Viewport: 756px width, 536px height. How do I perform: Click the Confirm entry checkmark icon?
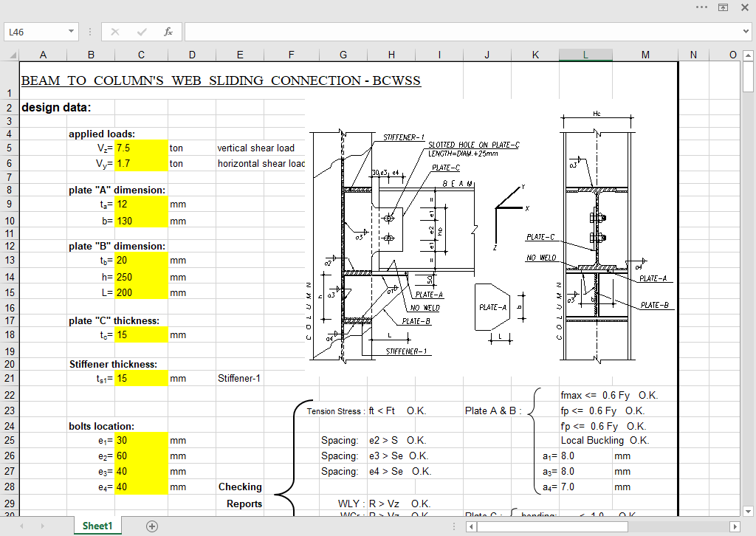(142, 32)
